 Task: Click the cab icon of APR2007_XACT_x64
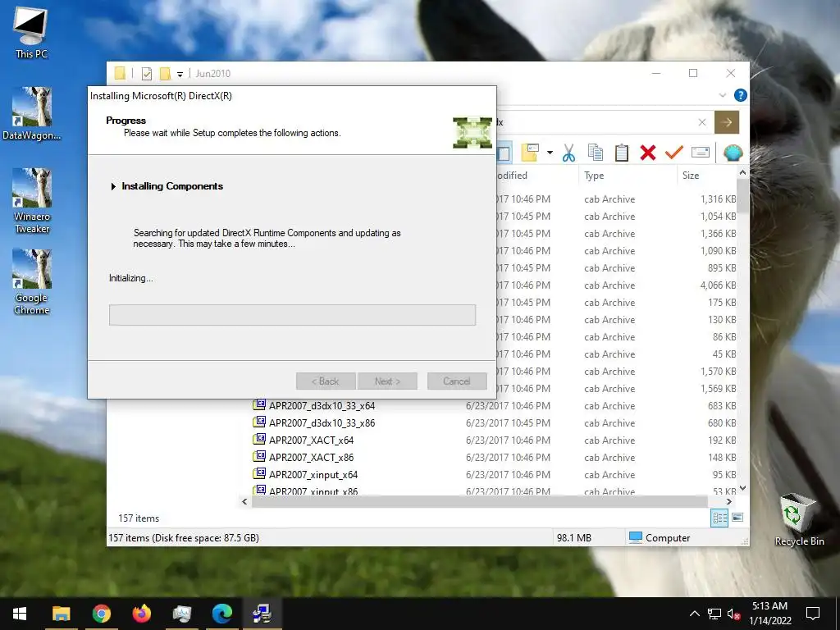[259, 440]
